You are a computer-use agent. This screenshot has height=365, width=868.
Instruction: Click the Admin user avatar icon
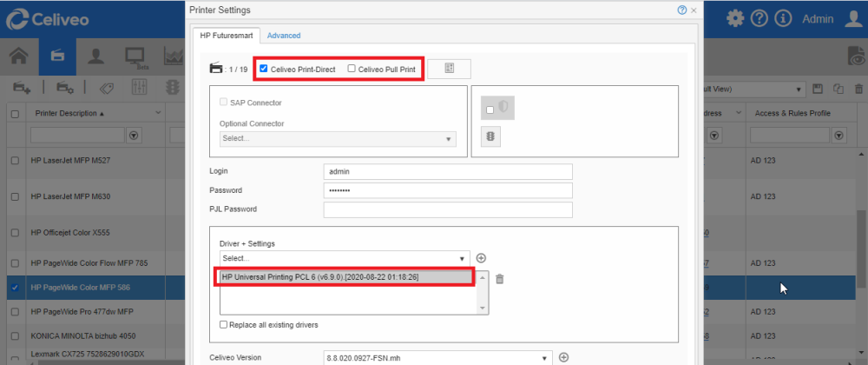853,19
